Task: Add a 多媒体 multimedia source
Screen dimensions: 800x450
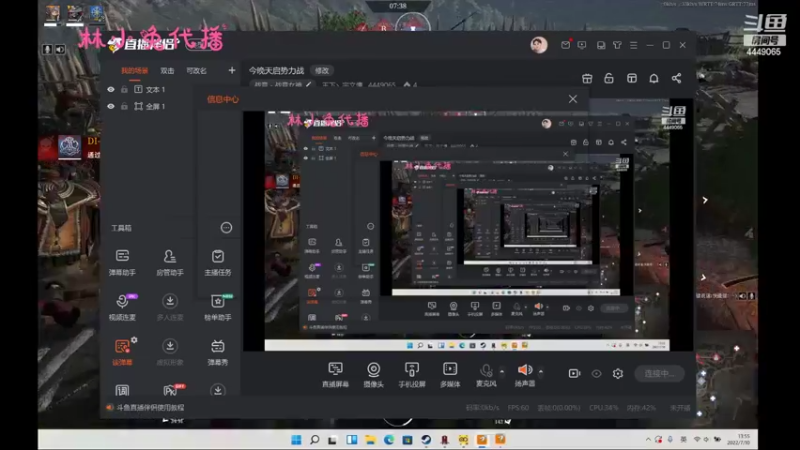Action: coord(450,375)
